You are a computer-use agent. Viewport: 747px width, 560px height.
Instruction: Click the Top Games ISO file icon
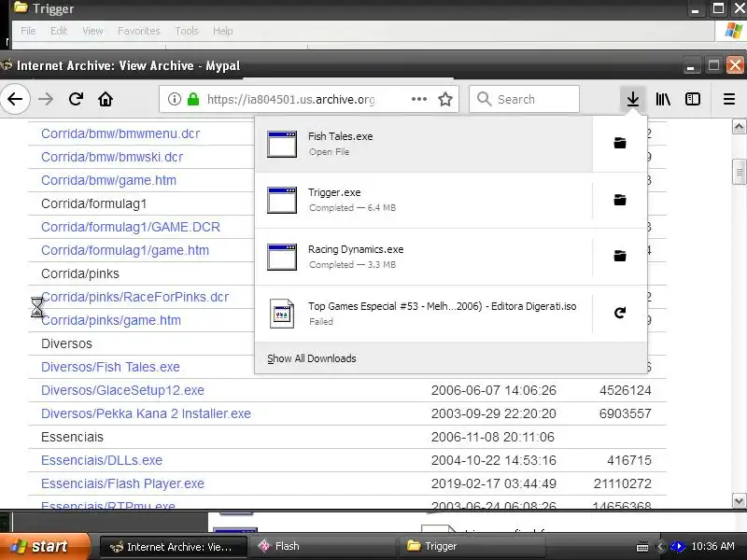click(282, 313)
